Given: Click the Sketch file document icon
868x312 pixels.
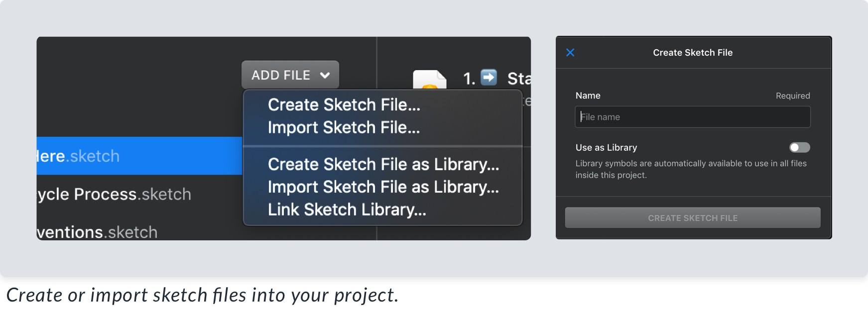Looking at the screenshot, I should (429, 80).
